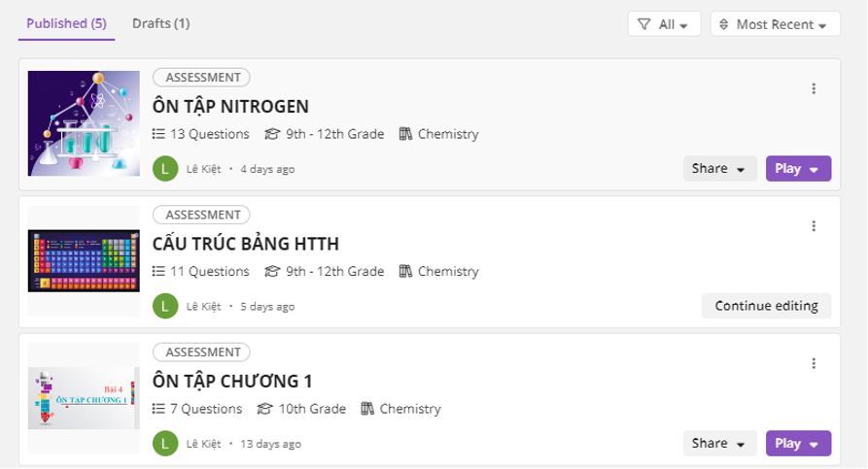The width and height of the screenshot is (868, 469).
Task: Click the ÔN TẬP CHƯƠNG 1 thumbnail image
Action: (86, 398)
